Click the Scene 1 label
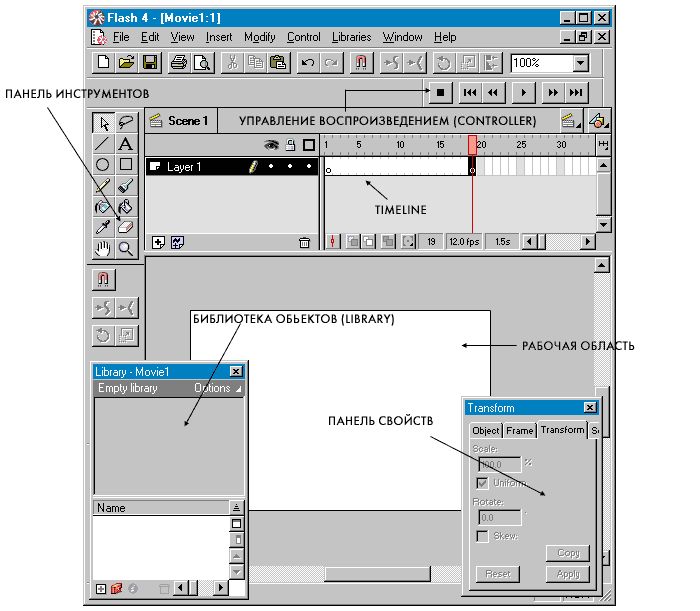Screen dimensions: 700x611 (188, 121)
